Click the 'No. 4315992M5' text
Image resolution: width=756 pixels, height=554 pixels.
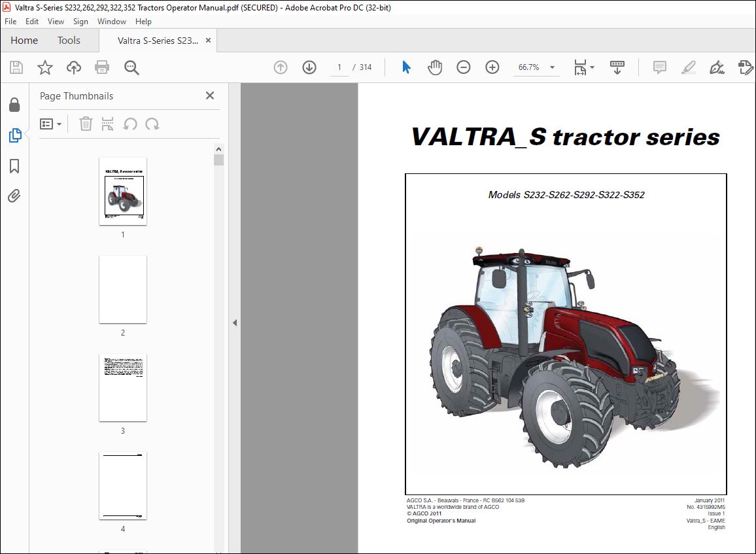coord(706,507)
